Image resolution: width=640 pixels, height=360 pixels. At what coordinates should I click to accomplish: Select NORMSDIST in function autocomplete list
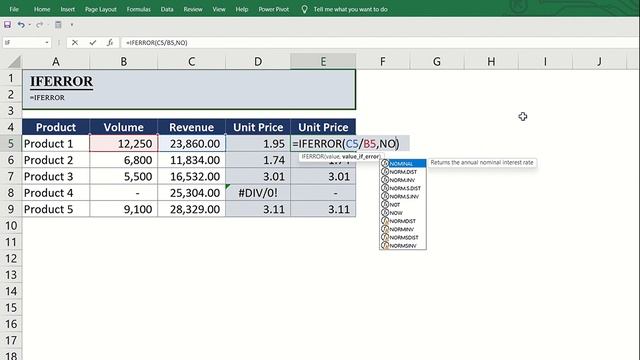403,237
